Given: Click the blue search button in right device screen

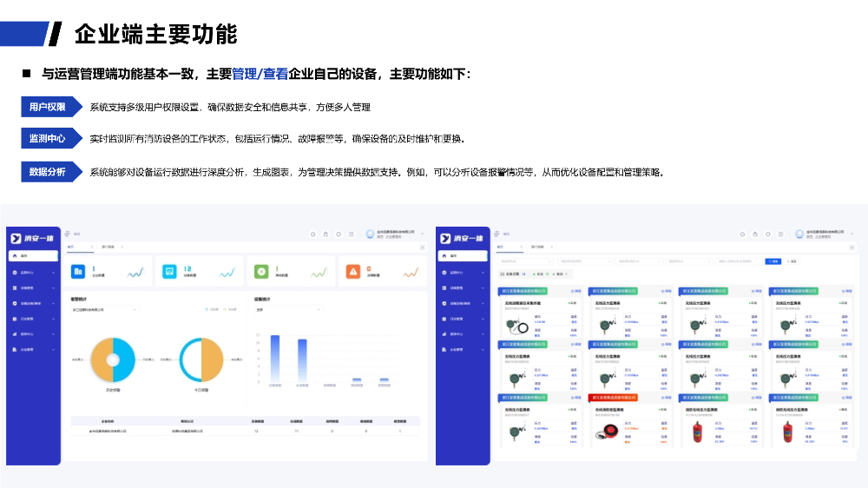Looking at the screenshot, I should 773,260.
